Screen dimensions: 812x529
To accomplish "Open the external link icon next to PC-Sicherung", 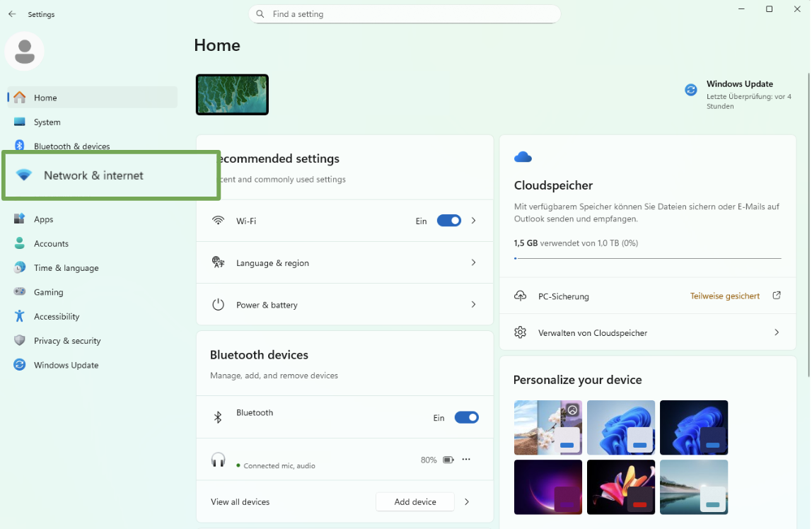I will [777, 296].
